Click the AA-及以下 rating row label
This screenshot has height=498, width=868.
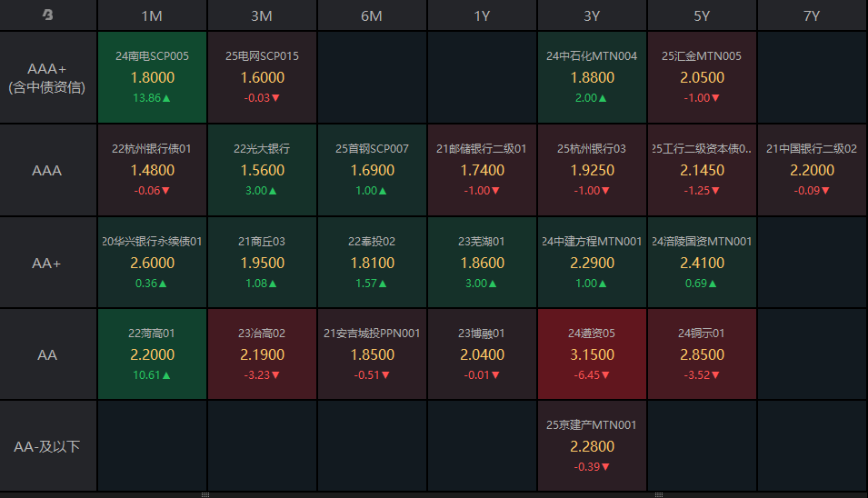pyautogui.click(x=47, y=446)
